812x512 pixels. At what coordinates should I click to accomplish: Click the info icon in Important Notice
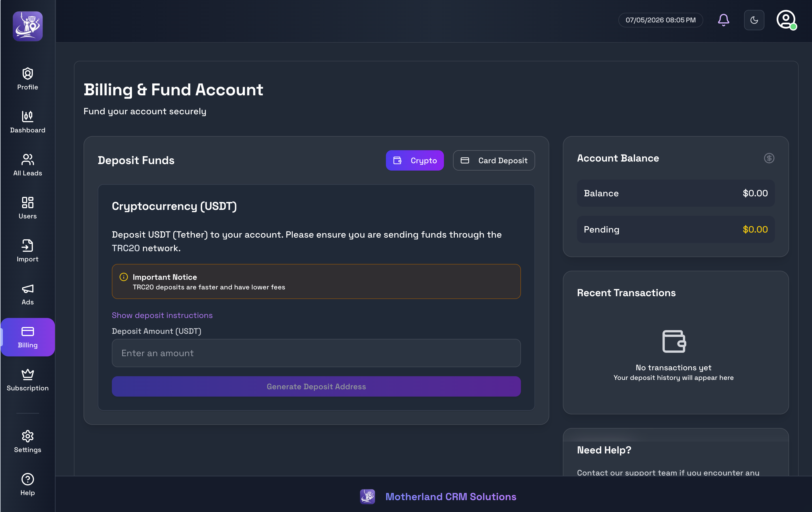pos(124,277)
